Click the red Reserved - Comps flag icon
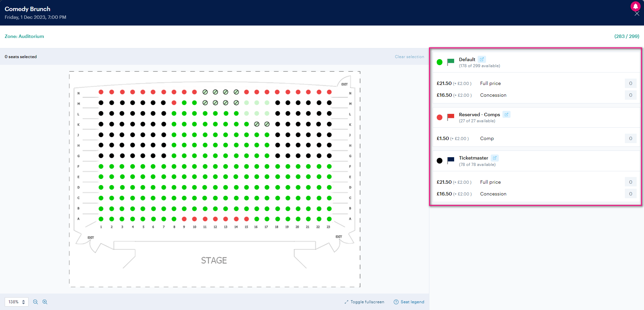 click(x=450, y=117)
